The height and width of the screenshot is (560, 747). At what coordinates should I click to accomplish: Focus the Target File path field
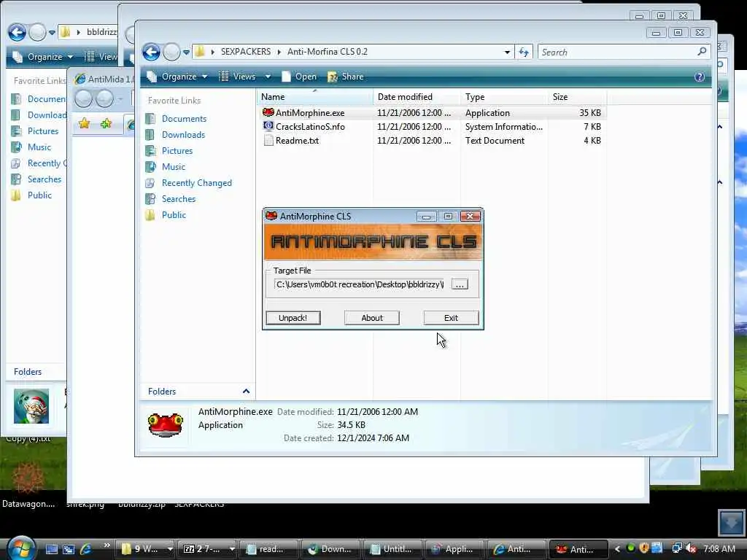(360, 284)
